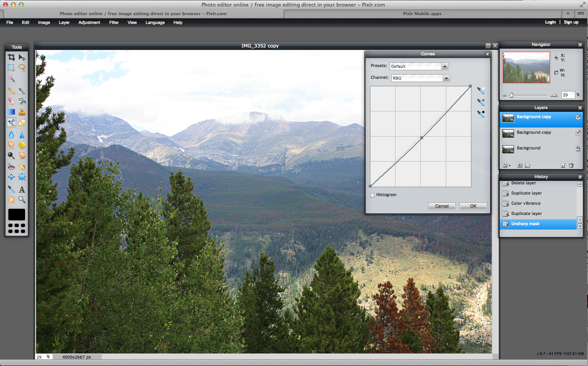Click the Login link
Screen dimensions: 588x366
pyautogui.click(x=550, y=22)
